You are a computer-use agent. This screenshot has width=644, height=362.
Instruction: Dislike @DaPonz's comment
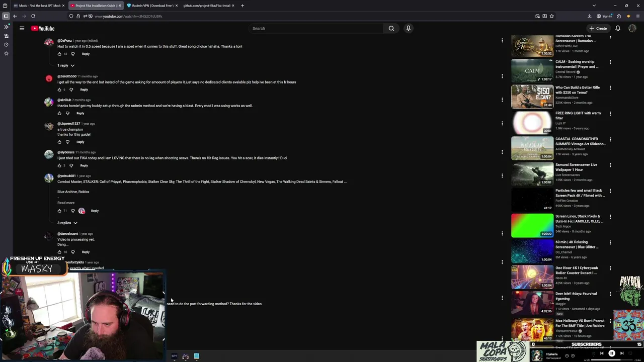pyautogui.click(x=73, y=54)
